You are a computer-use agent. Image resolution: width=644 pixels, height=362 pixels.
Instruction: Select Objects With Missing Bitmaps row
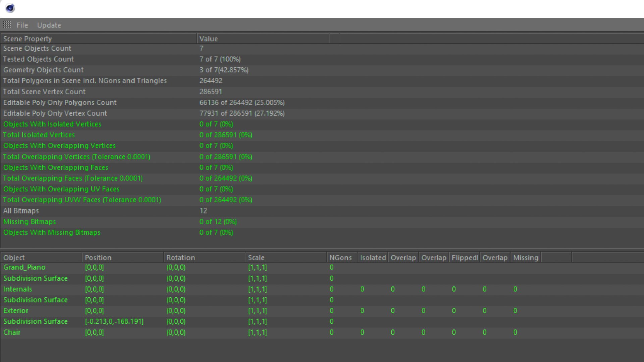click(322, 232)
